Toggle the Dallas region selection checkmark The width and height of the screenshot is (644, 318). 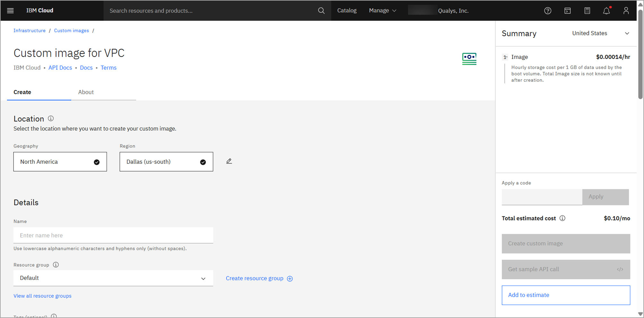point(203,162)
